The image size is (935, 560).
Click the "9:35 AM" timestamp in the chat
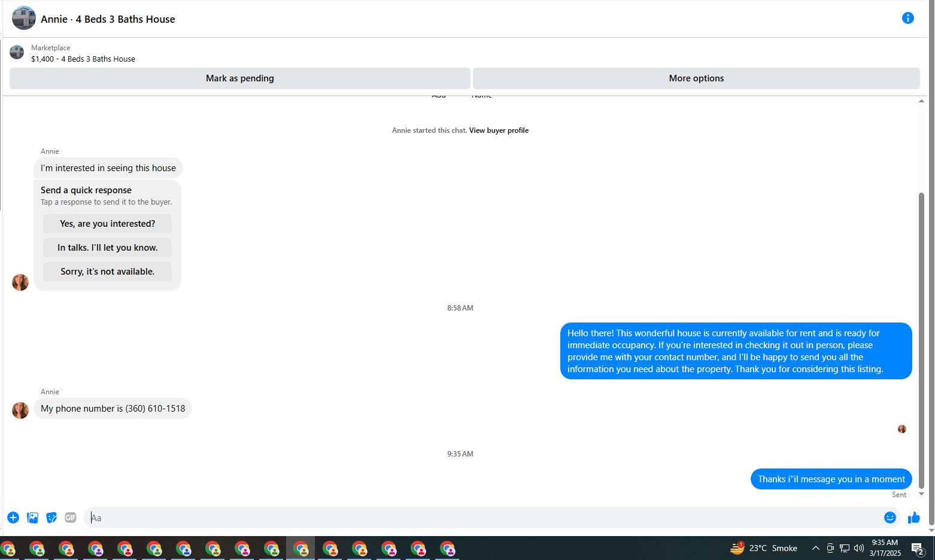460,454
